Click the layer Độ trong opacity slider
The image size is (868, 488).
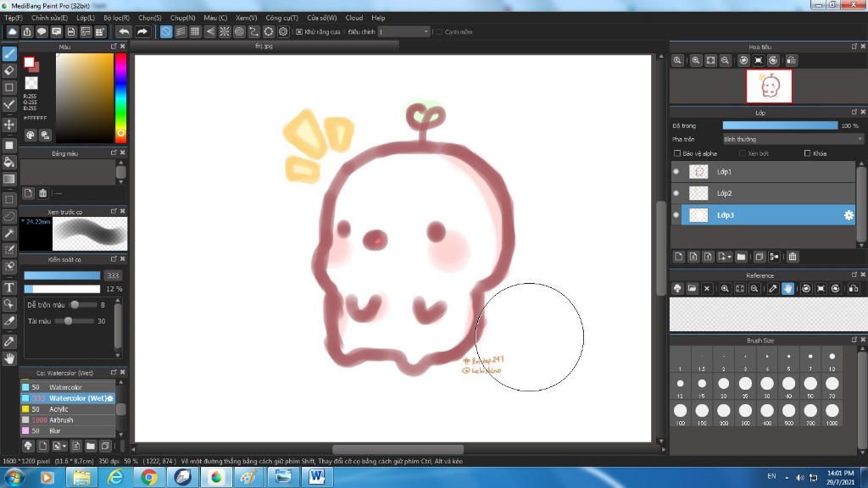[x=780, y=125]
